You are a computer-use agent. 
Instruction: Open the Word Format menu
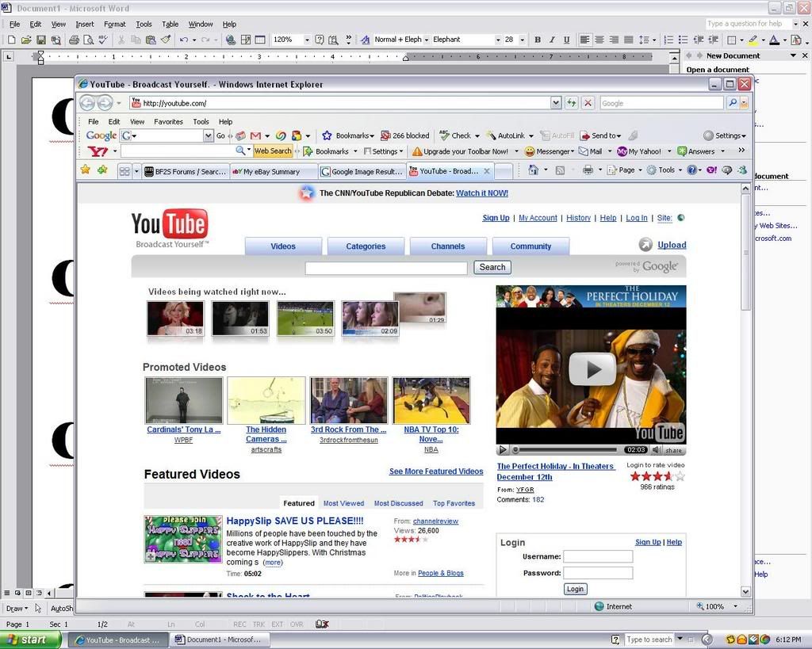click(114, 25)
